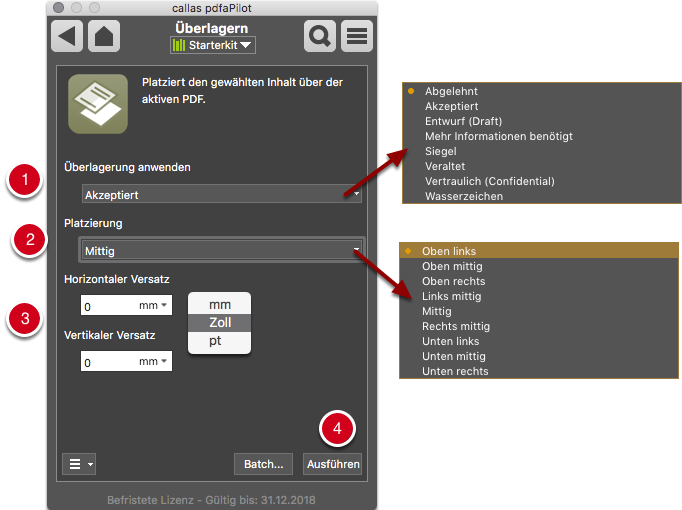Image resolution: width=682 pixels, height=510 pixels.
Task: Open search with the magnifier icon
Action: click(320, 36)
